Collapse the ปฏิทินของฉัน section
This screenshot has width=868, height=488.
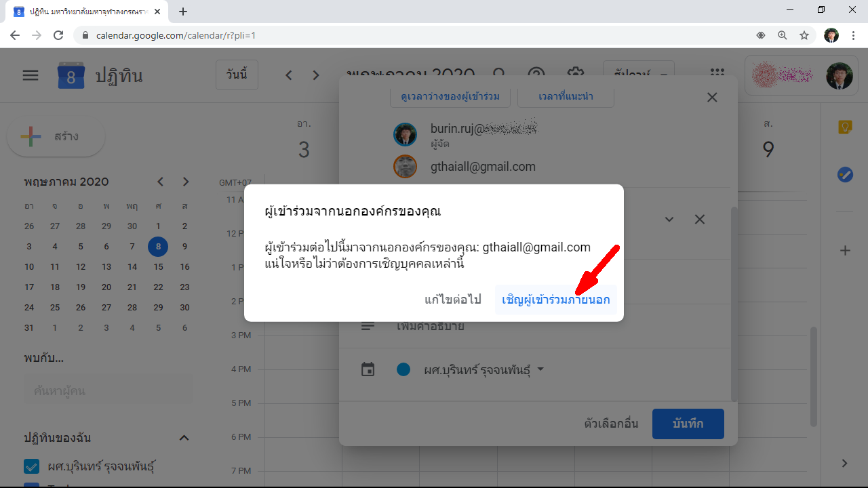point(184,438)
